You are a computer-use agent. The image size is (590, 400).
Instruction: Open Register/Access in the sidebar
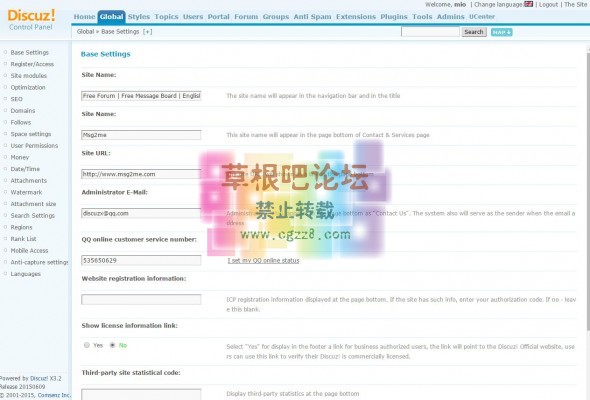point(32,64)
